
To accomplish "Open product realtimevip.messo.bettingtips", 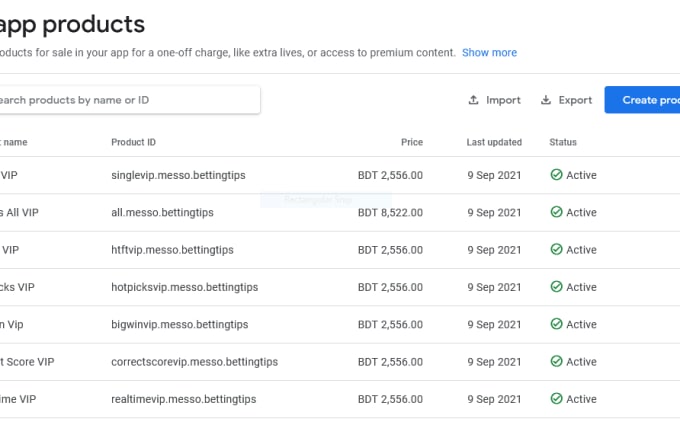I will point(183,399).
